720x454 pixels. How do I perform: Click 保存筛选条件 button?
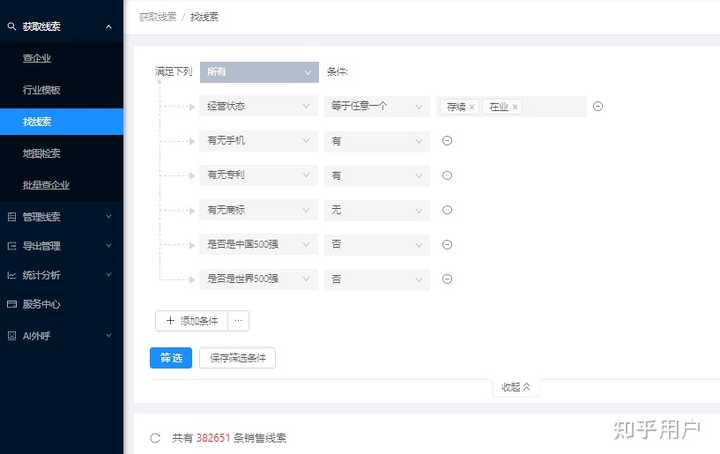(x=238, y=358)
